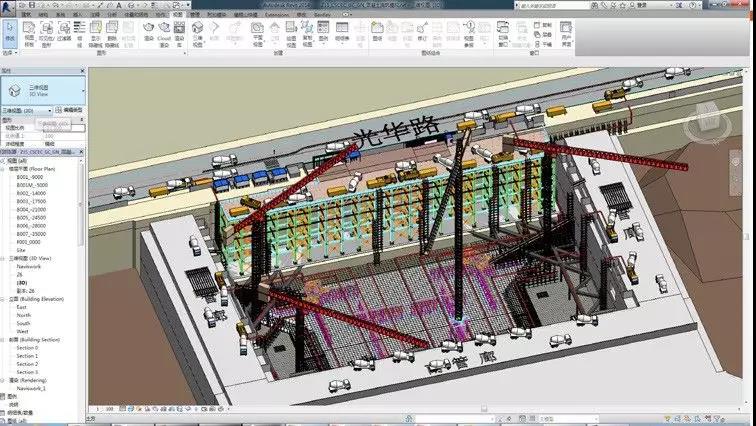Click the 1 : 100 view scale
The width and height of the screenshot is (756, 426).
pyautogui.click(x=105, y=409)
